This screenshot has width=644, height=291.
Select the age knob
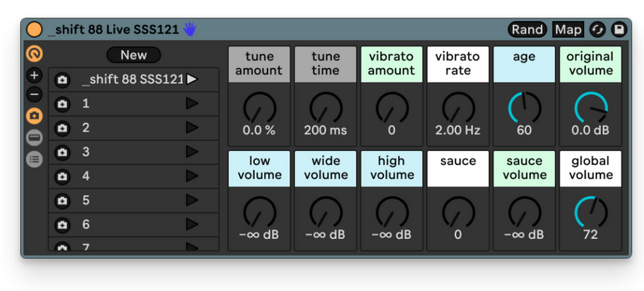[525, 108]
